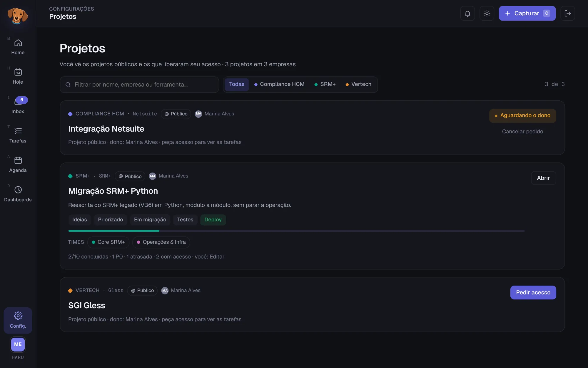Click the ME user avatar

click(18, 344)
